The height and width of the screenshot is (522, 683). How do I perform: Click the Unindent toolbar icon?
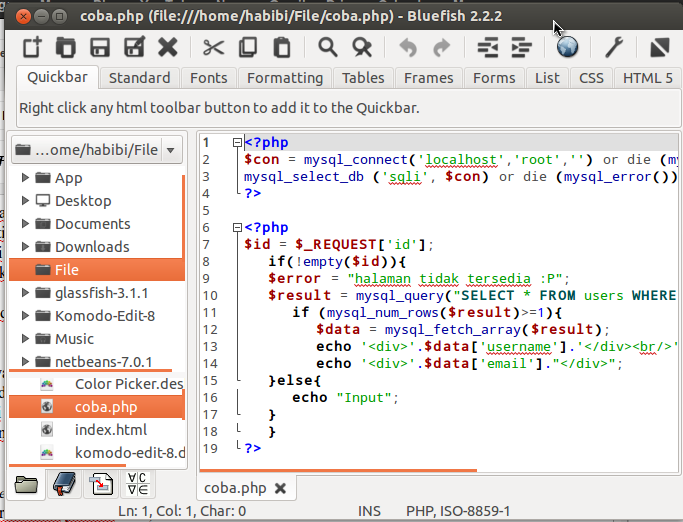click(488, 47)
